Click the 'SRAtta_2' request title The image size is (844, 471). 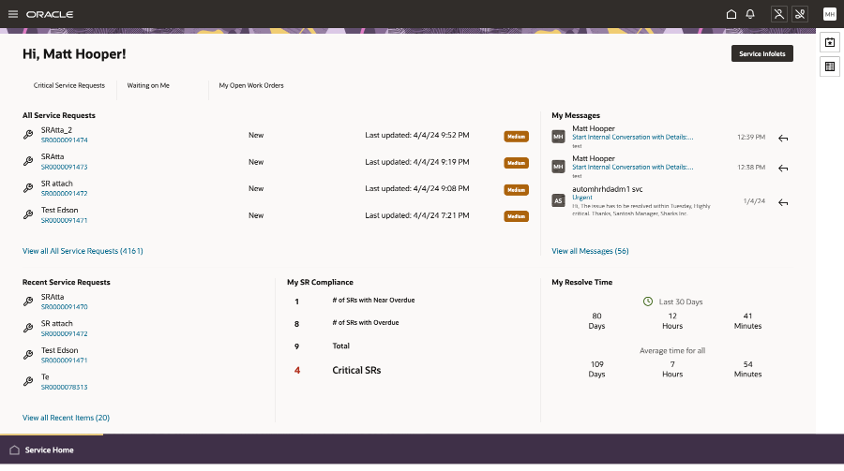[x=57, y=130]
